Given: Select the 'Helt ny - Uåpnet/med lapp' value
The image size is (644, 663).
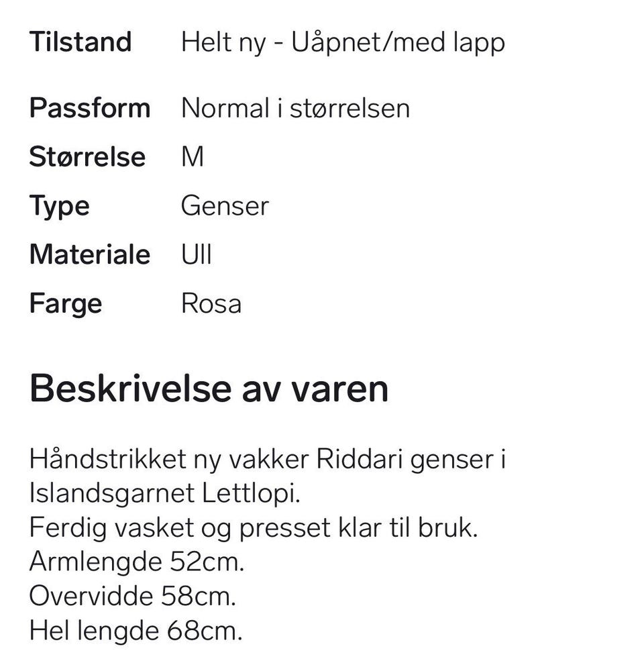Looking at the screenshot, I should [343, 43].
